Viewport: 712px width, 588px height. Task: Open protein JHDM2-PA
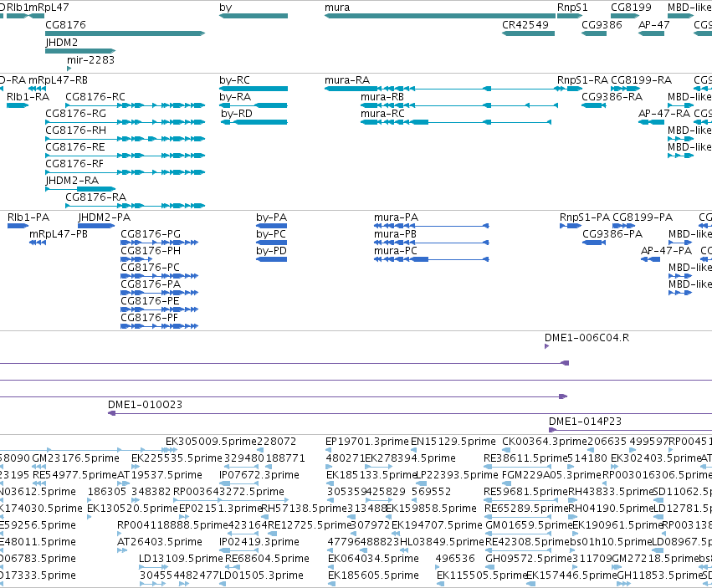(104, 217)
